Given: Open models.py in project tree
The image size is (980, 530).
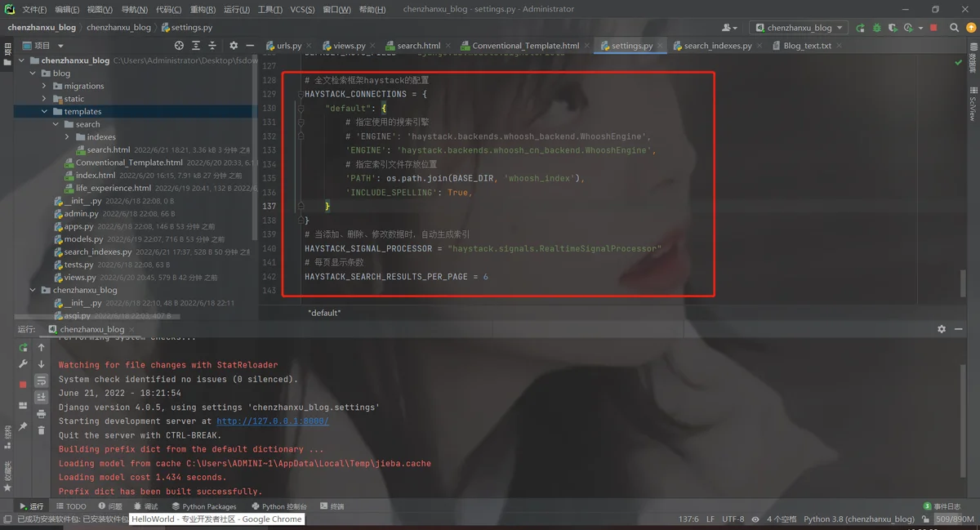Looking at the screenshot, I should 84,239.
